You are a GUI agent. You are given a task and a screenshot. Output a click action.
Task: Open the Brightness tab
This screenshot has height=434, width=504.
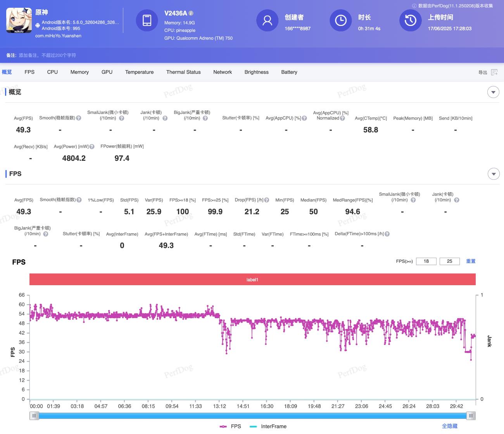[x=256, y=72]
